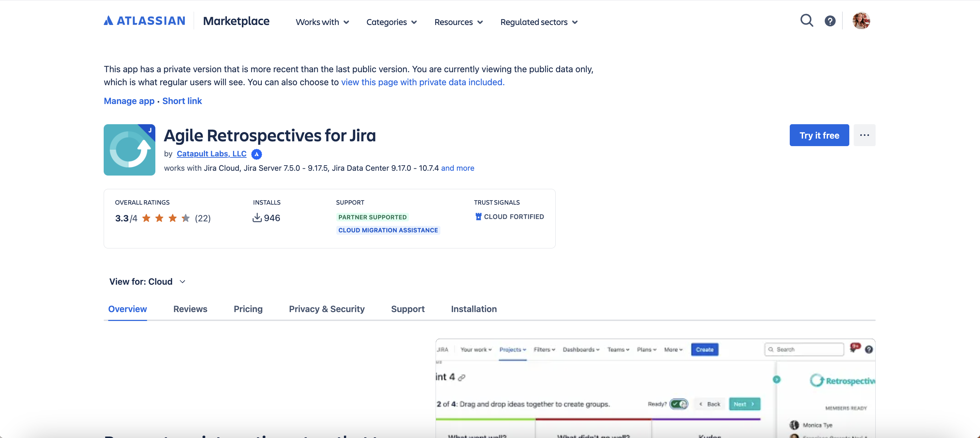Viewport: 980px width, 438px height.
Task: Click the Manage app link
Action: (x=129, y=101)
